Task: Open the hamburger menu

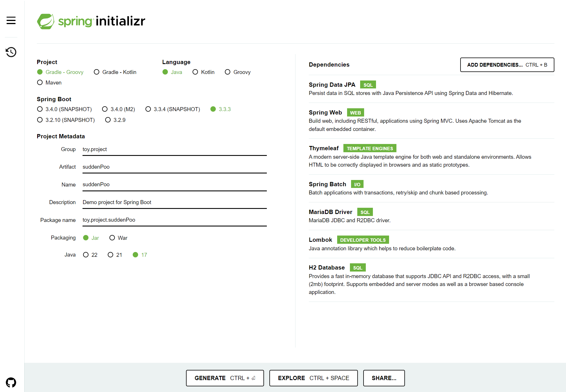Action: click(11, 20)
